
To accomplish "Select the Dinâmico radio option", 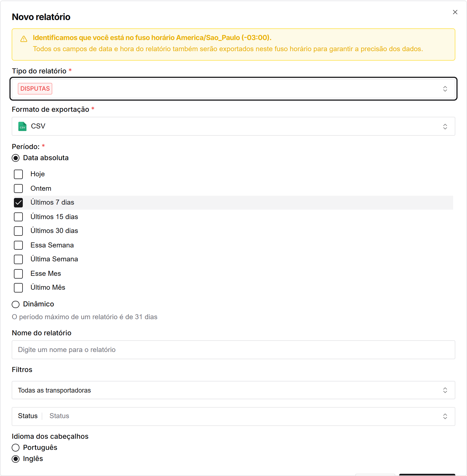I will [16, 304].
